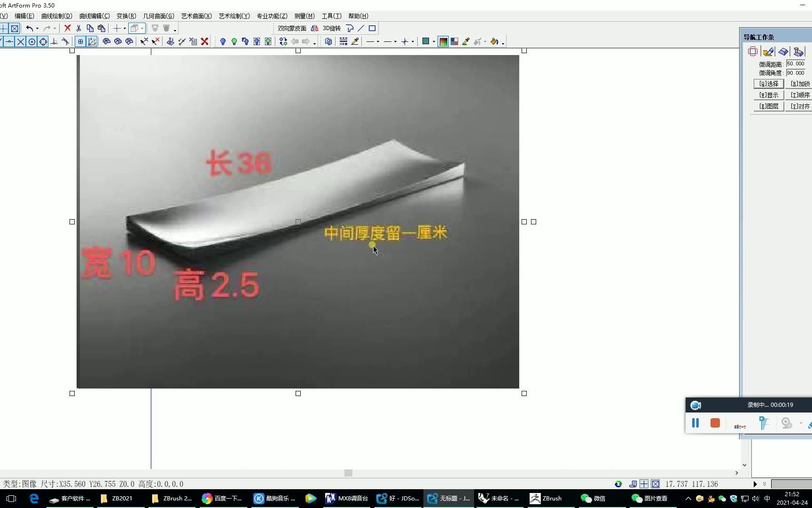Expand the Windows system tray hidden icons
Viewport: 812px width, 508px height.
coord(688,499)
